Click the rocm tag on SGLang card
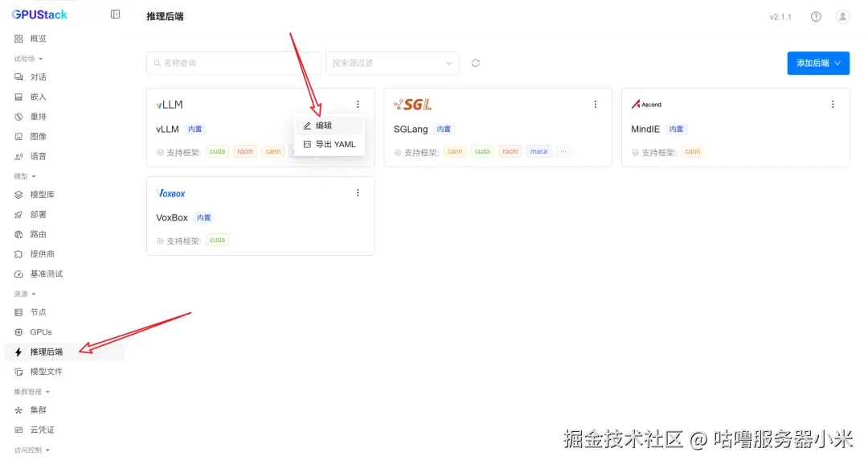This screenshot has height=465, width=868. (510, 151)
